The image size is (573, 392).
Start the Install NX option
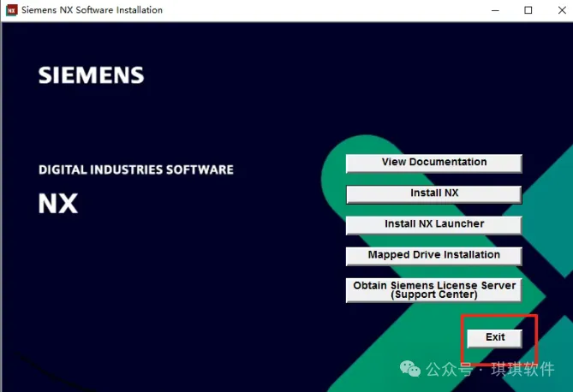(x=433, y=194)
